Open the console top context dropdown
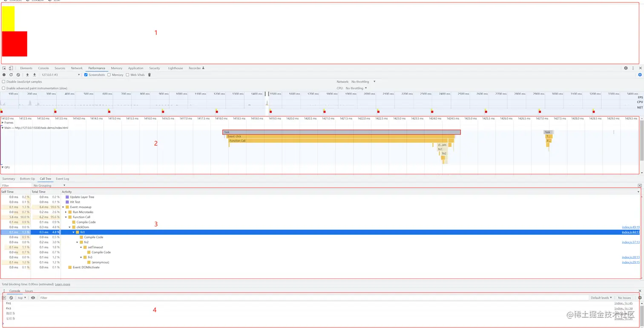The image size is (644, 328). pos(22,298)
